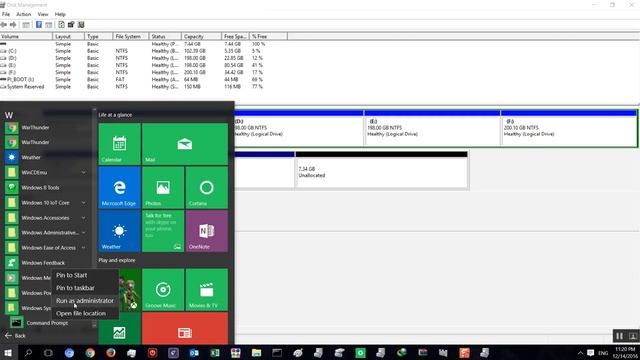Choose Pin to Start from context menu
This screenshot has width=640, height=360.
(71, 276)
